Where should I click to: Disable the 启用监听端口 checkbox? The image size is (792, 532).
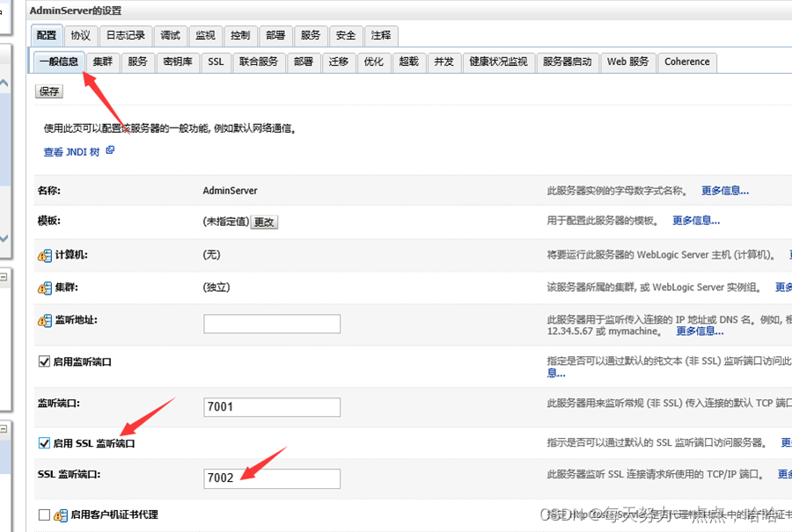click(44, 362)
